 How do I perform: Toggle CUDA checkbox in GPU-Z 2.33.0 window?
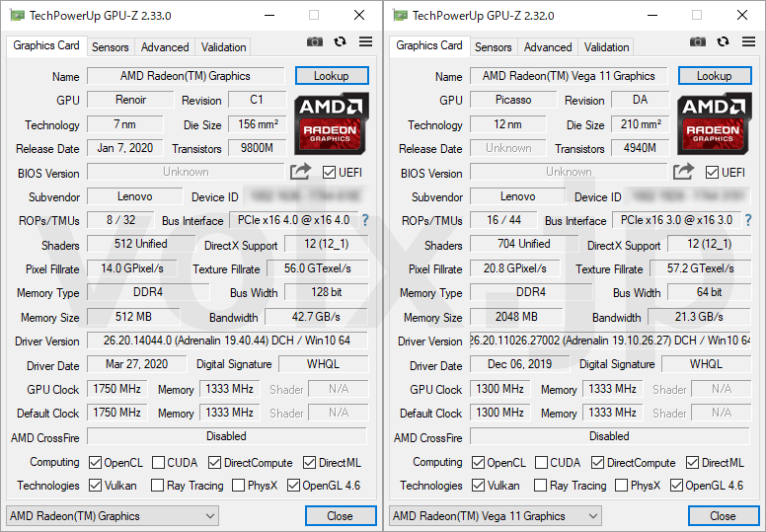click(158, 462)
